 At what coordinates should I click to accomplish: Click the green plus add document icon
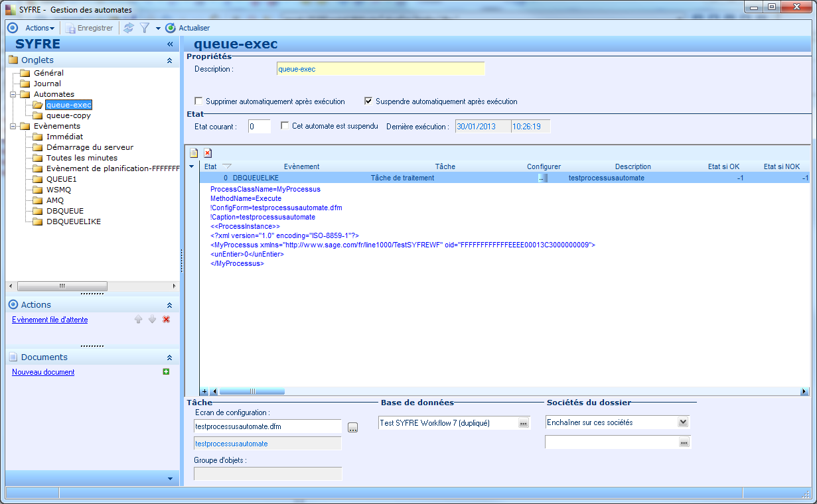[166, 371]
